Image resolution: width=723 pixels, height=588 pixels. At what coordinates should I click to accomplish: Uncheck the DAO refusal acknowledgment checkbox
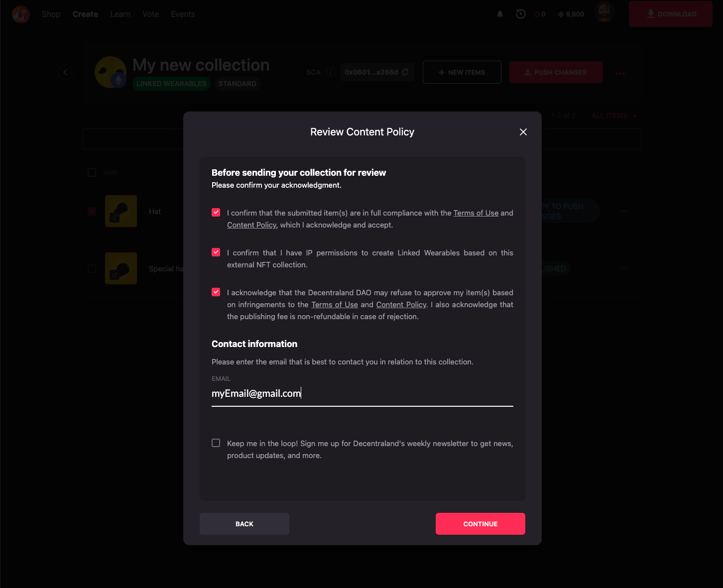pos(216,292)
